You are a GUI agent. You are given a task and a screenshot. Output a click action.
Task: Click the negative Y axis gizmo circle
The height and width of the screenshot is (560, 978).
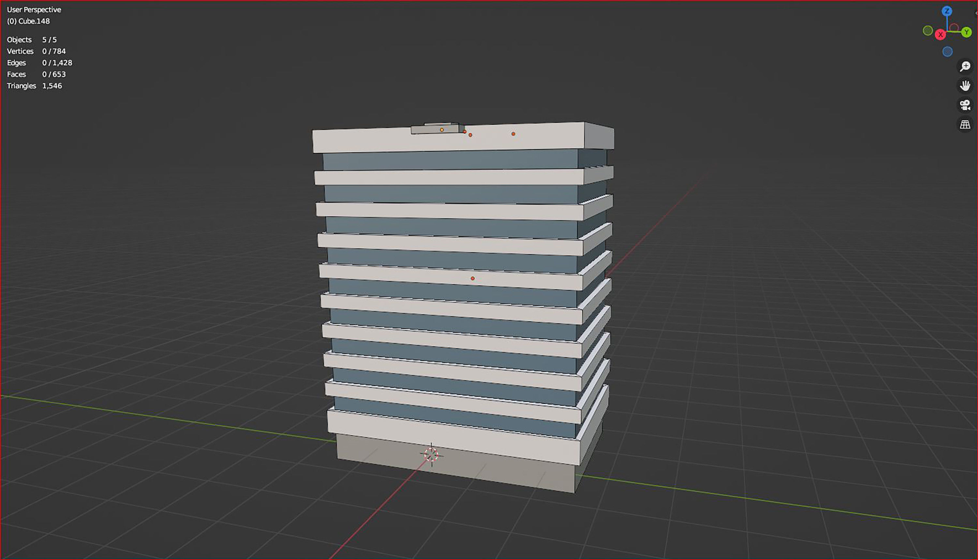point(927,30)
